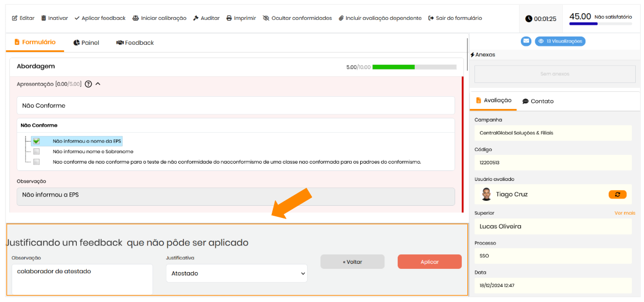Click the Observação text box with 'colaborador de atestado'
This screenshot has height=302, width=644.
[x=82, y=279]
